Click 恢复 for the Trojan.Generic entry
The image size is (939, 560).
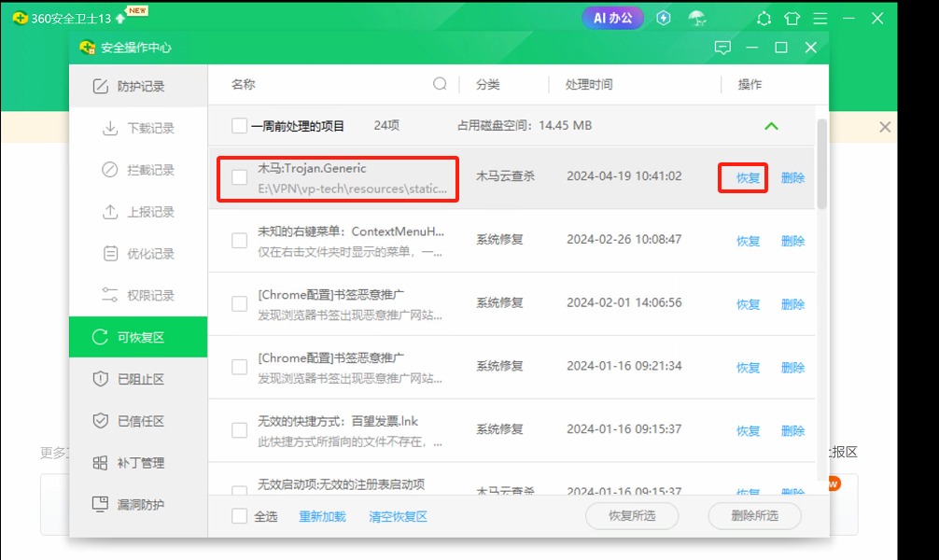748,177
